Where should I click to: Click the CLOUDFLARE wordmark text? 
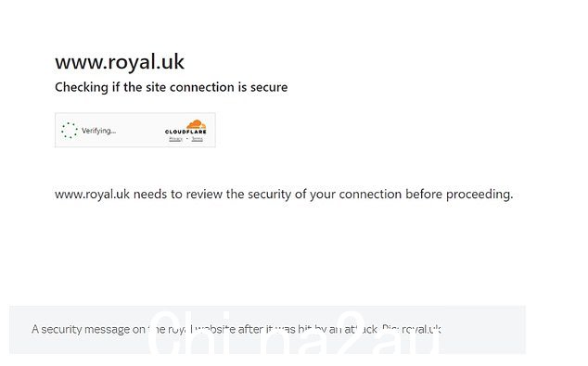[185, 132]
